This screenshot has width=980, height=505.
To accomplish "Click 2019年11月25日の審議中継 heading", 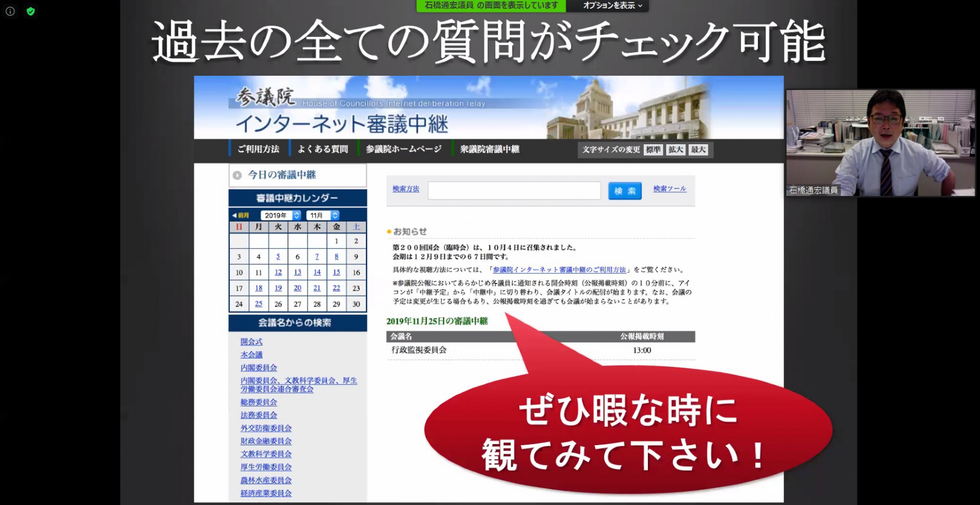I will 437,321.
